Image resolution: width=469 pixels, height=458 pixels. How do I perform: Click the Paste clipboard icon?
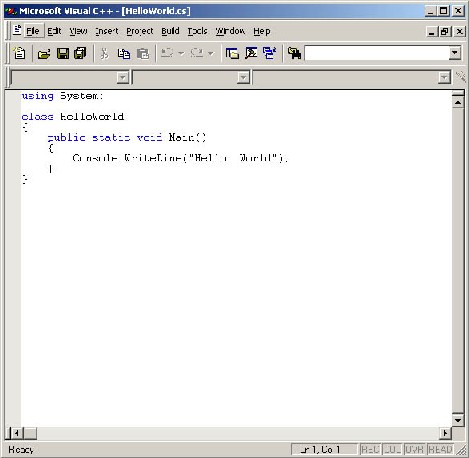click(x=143, y=53)
